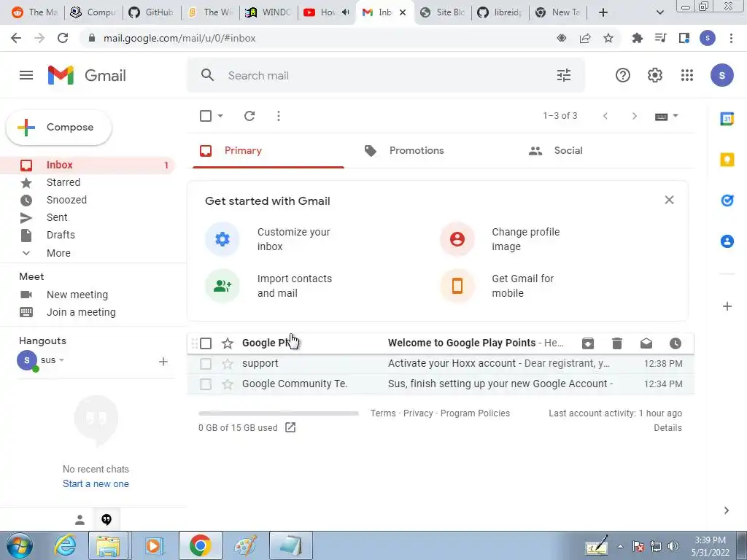The image size is (747, 560).
Task: Open the Starred folder
Action: [88, 182]
